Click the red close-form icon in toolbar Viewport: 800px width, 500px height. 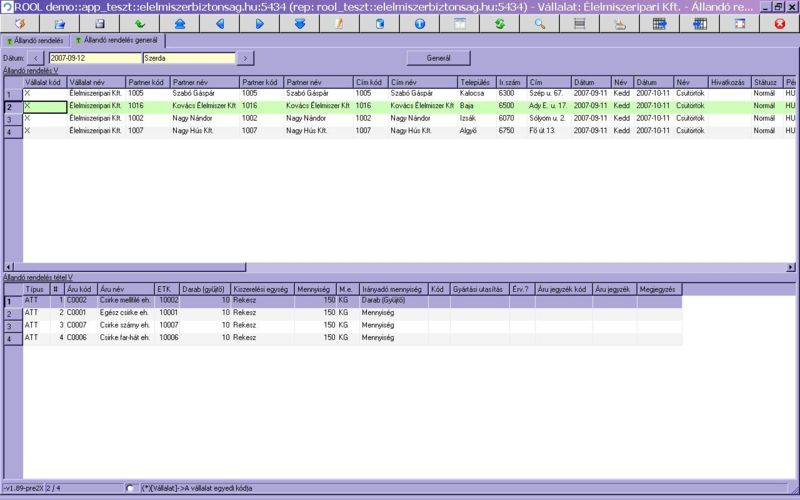[x=779, y=23]
